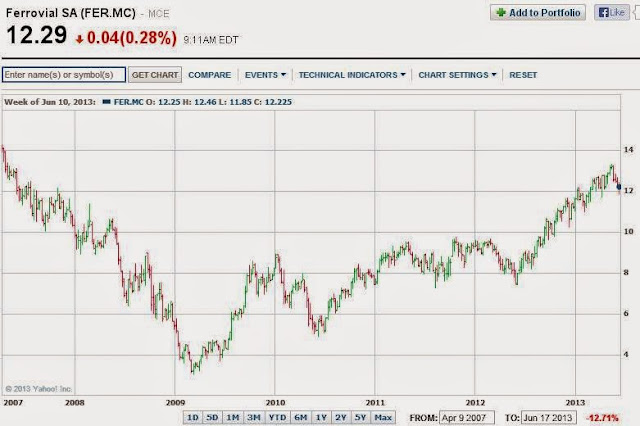Click the 12.29 stock price text
This screenshot has height=426, width=640.
point(37,35)
